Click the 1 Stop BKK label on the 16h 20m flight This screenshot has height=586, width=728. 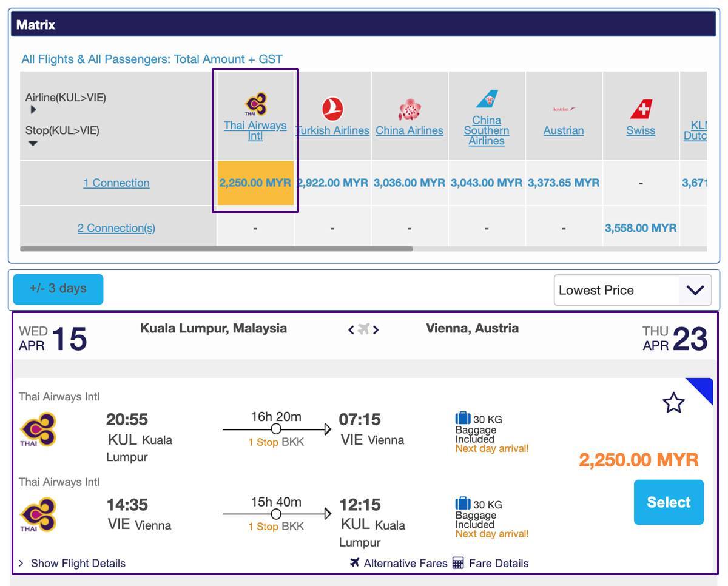276,442
